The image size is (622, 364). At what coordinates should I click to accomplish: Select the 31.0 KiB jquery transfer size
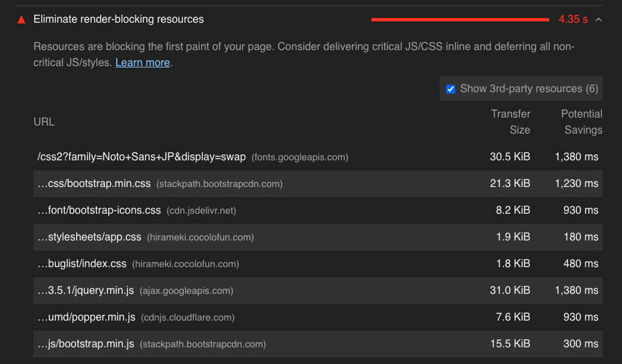(510, 291)
